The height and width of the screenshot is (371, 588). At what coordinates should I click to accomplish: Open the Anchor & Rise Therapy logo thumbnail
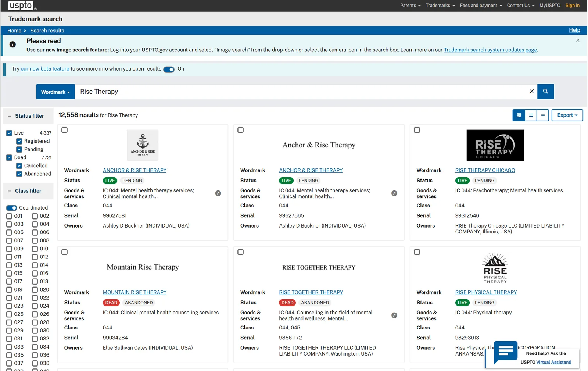click(x=143, y=145)
